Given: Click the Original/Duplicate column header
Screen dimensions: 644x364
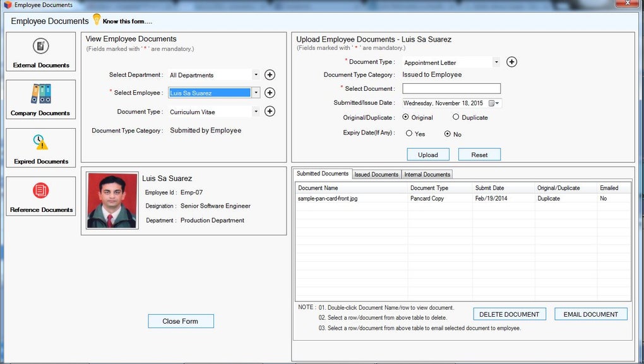Looking at the screenshot, I should (566, 188).
